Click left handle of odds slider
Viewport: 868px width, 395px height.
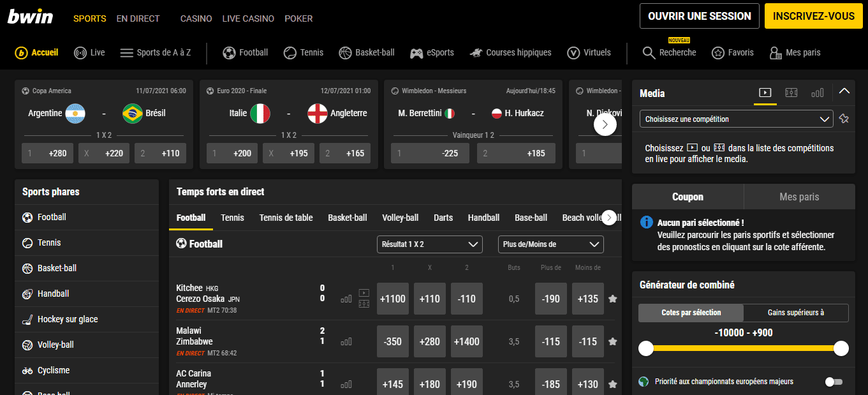646,348
